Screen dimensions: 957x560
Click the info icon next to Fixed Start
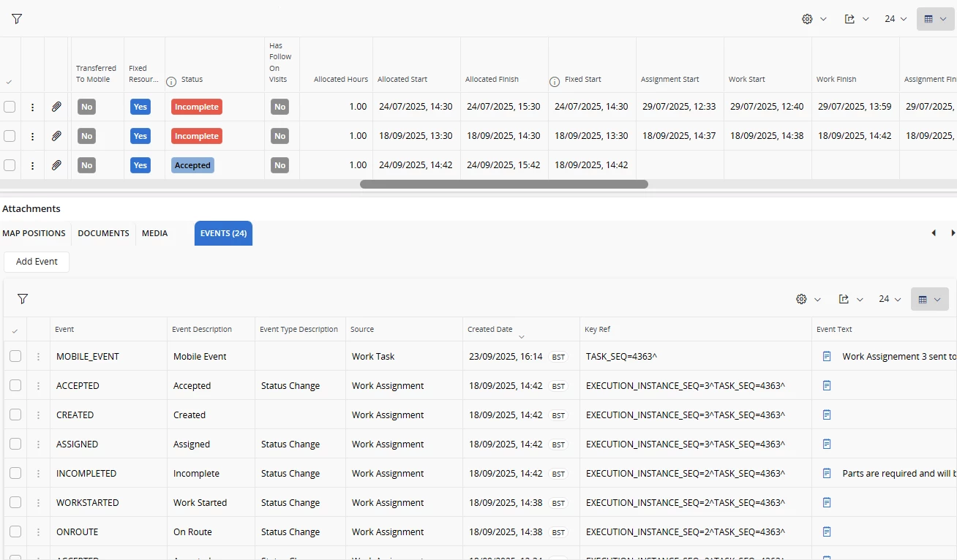[x=555, y=80]
